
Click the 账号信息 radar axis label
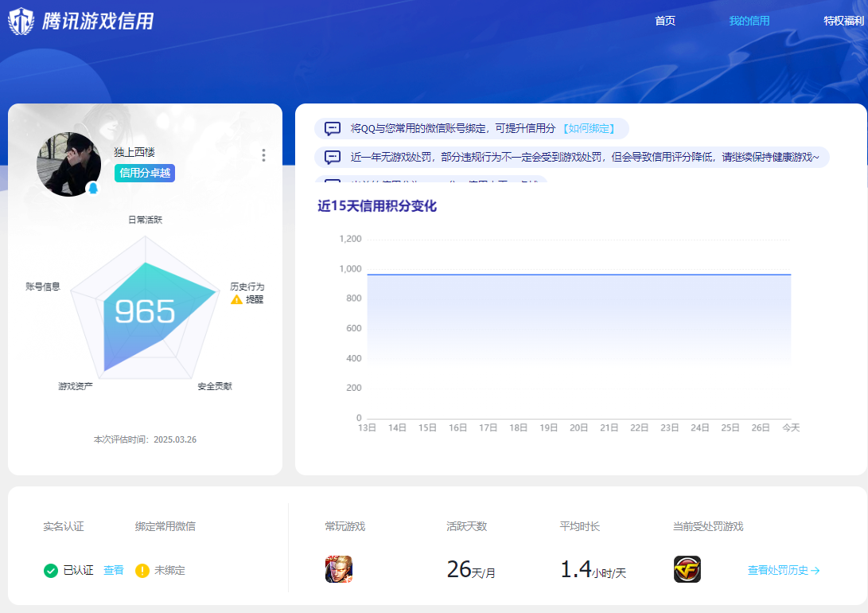coord(43,287)
